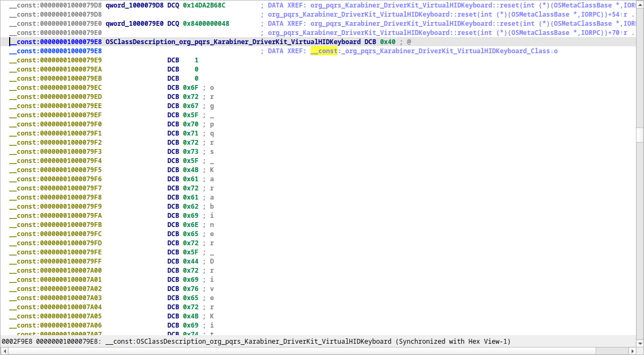Click address __const:00000001000079FD

(x=55, y=243)
